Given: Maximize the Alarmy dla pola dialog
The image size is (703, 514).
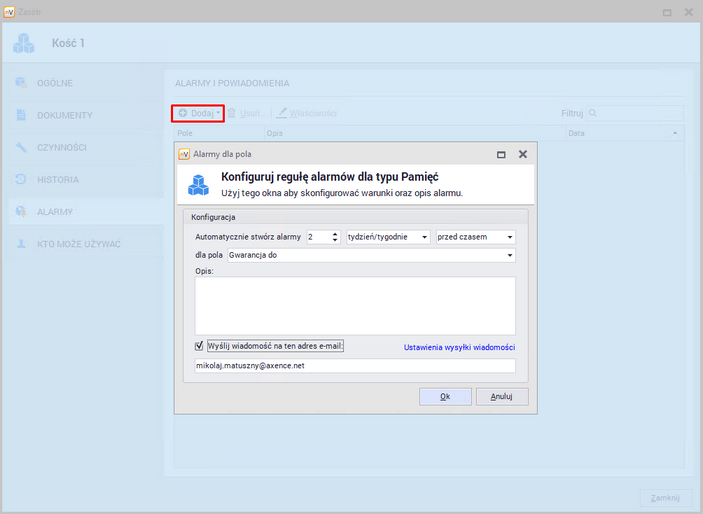Looking at the screenshot, I should [x=501, y=154].
